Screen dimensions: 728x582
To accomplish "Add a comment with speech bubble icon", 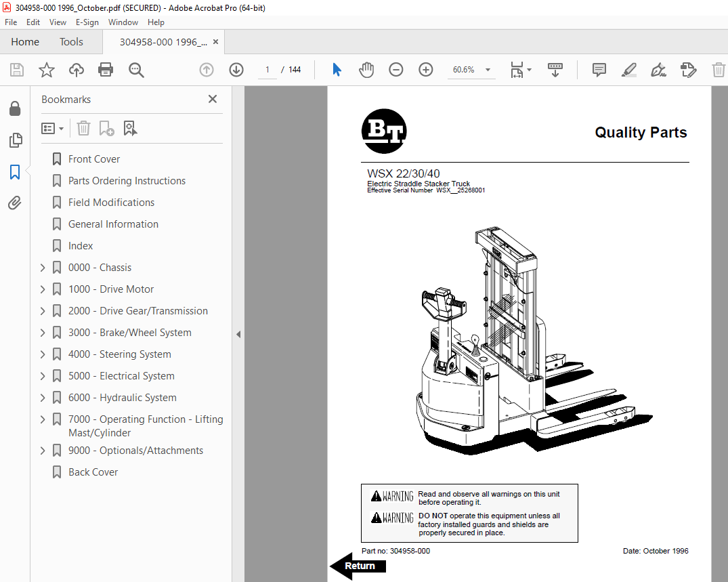I will coord(599,70).
